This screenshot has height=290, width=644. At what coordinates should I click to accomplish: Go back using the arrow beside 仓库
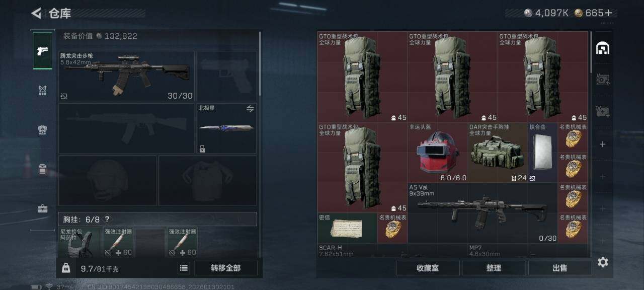pos(36,13)
